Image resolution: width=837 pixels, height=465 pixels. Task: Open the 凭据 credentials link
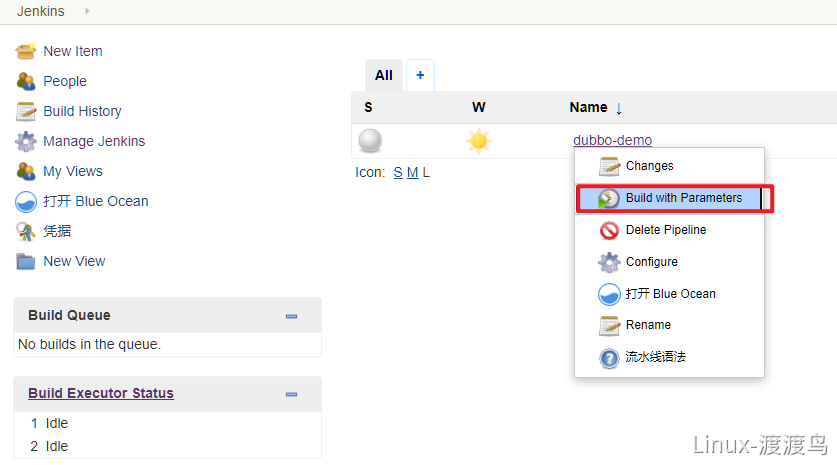(57, 231)
